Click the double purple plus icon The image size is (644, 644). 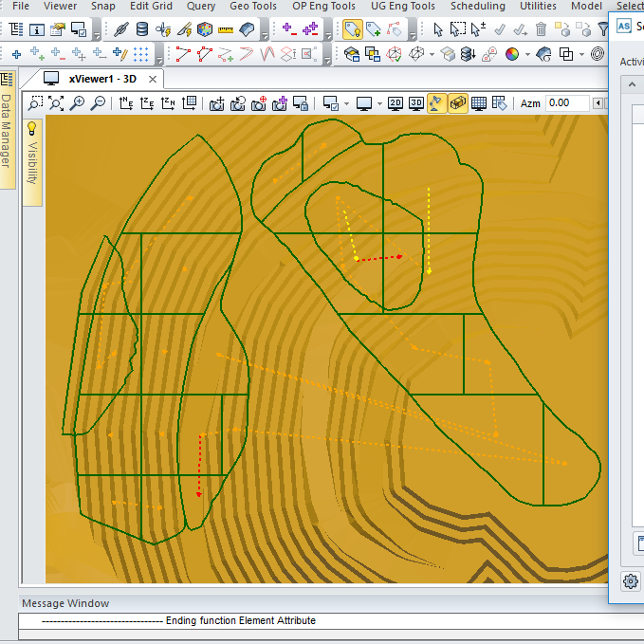tap(310, 29)
